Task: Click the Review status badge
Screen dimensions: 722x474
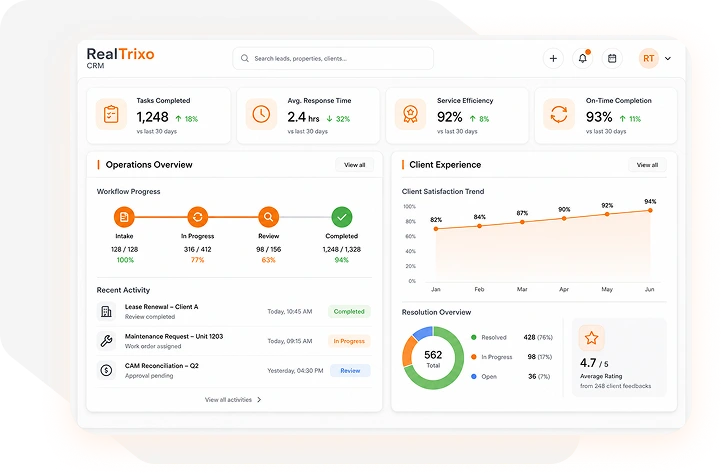Action: click(x=350, y=370)
